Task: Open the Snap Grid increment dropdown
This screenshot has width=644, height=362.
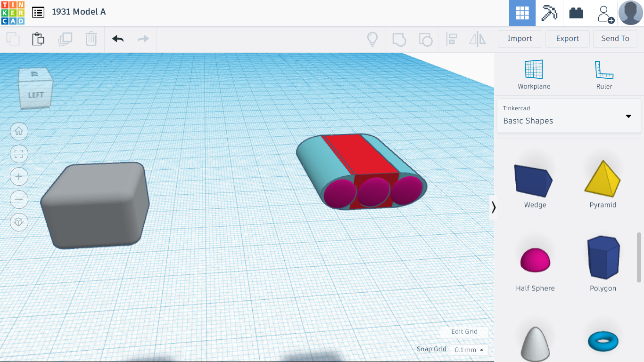Action: (469, 350)
